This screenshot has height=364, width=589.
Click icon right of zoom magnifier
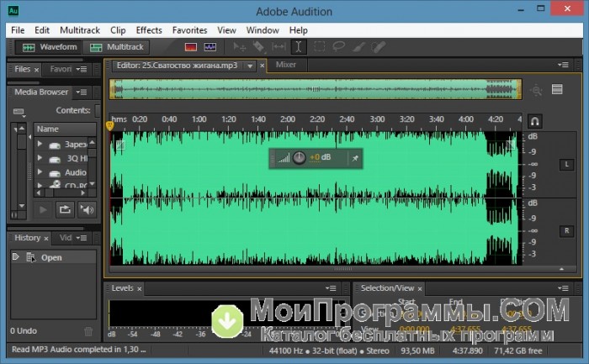tap(557, 89)
